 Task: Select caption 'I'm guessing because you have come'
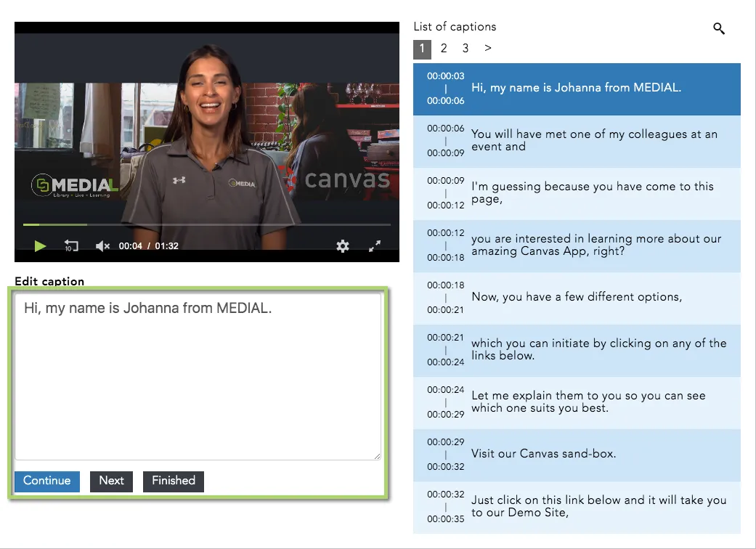[x=577, y=193]
